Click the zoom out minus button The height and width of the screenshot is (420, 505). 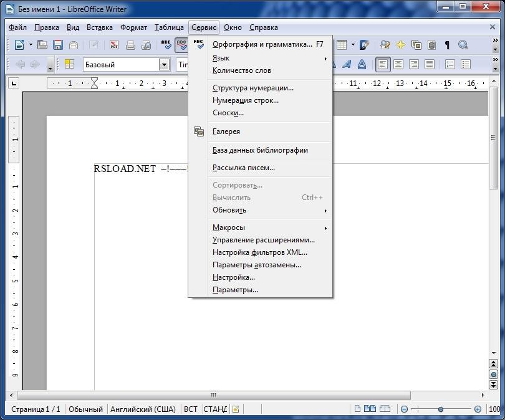(404, 409)
